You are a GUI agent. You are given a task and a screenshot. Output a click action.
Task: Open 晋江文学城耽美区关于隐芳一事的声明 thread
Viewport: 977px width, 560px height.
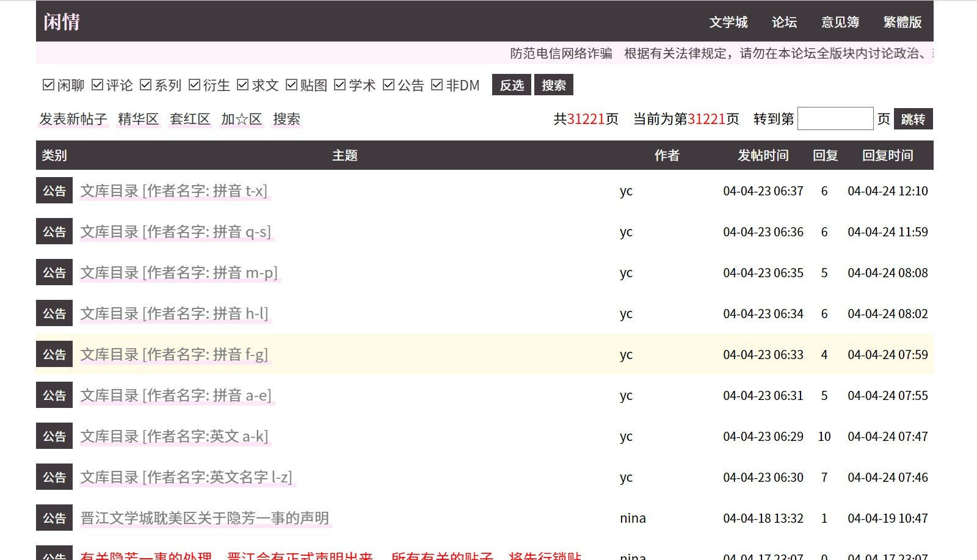205,518
